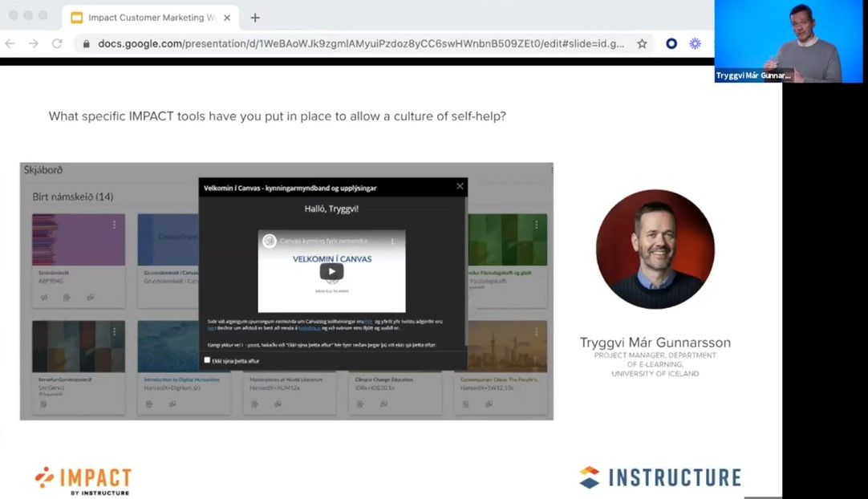The width and height of the screenshot is (868, 499).
Task: Open options on the Contemporary China card
Action: click(536, 331)
